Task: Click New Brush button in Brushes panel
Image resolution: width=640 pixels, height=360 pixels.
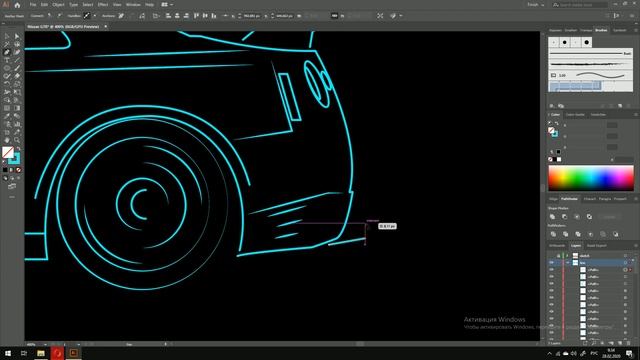Action: 620,106
